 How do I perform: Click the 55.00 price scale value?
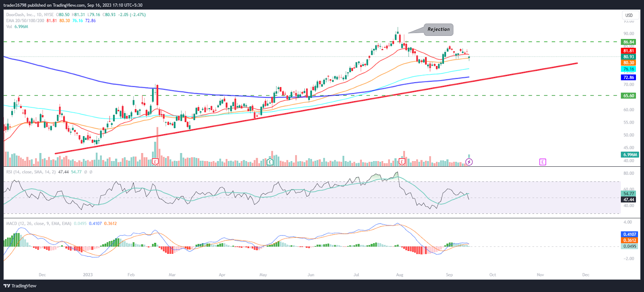click(x=629, y=122)
